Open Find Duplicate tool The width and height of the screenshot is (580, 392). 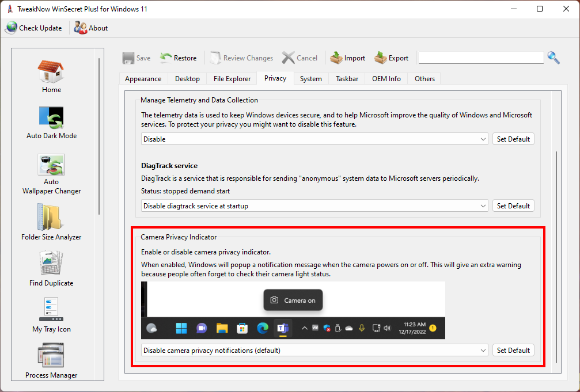point(51,268)
